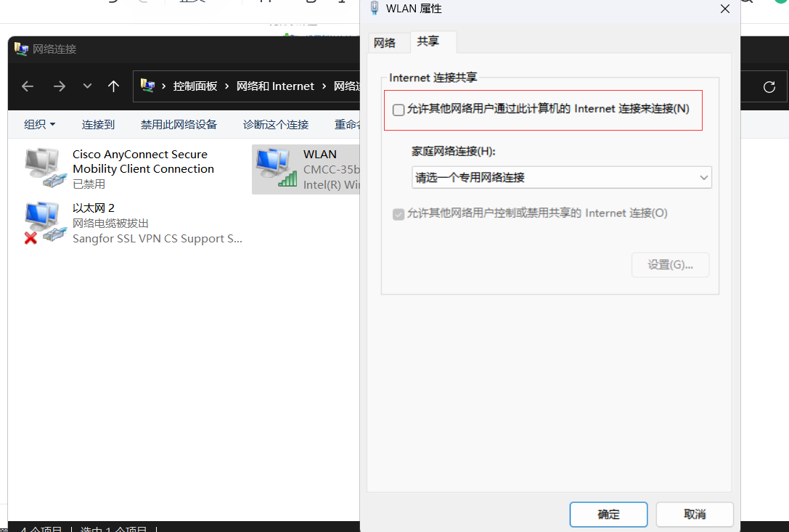Confirm with the 确定 button
The height and width of the screenshot is (532, 789).
click(x=608, y=515)
